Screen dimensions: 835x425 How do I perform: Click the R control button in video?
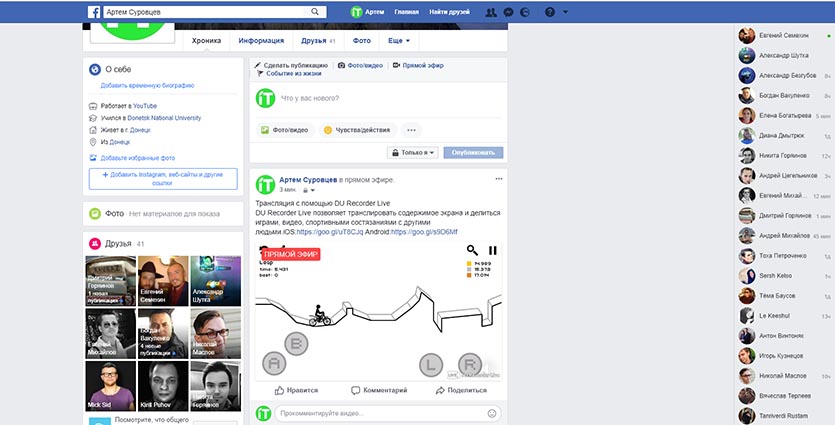click(470, 365)
